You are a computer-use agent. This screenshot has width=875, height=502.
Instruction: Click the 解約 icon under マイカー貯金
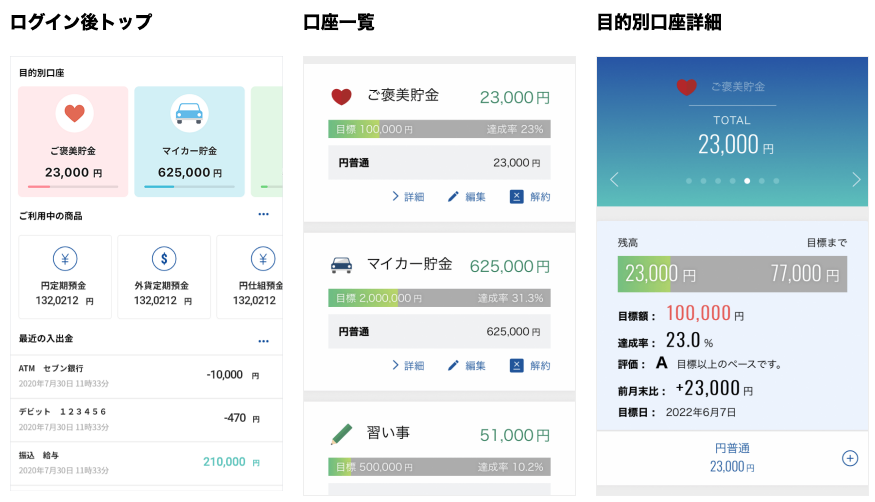point(517,365)
